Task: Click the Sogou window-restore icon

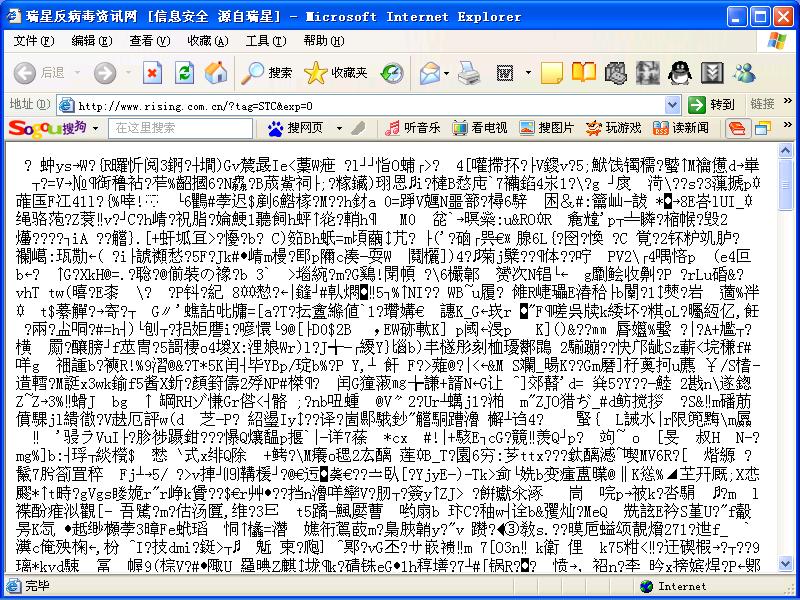Action: pyautogui.click(x=763, y=128)
